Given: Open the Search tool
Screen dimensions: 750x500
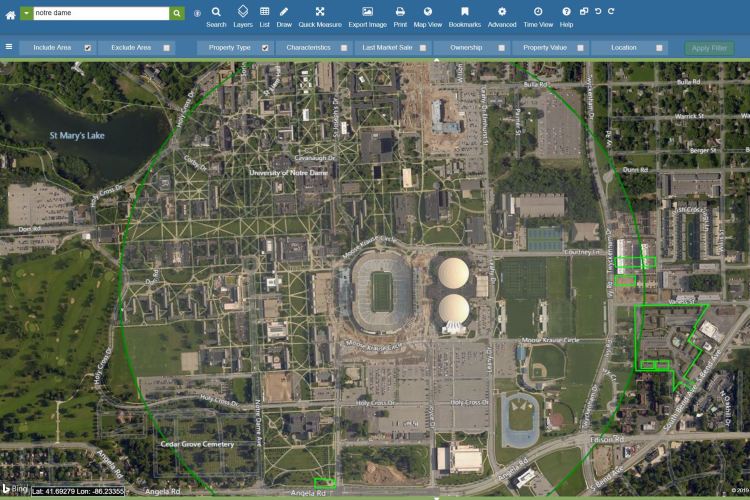Looking at the screenshot, I should pos(216,17).
